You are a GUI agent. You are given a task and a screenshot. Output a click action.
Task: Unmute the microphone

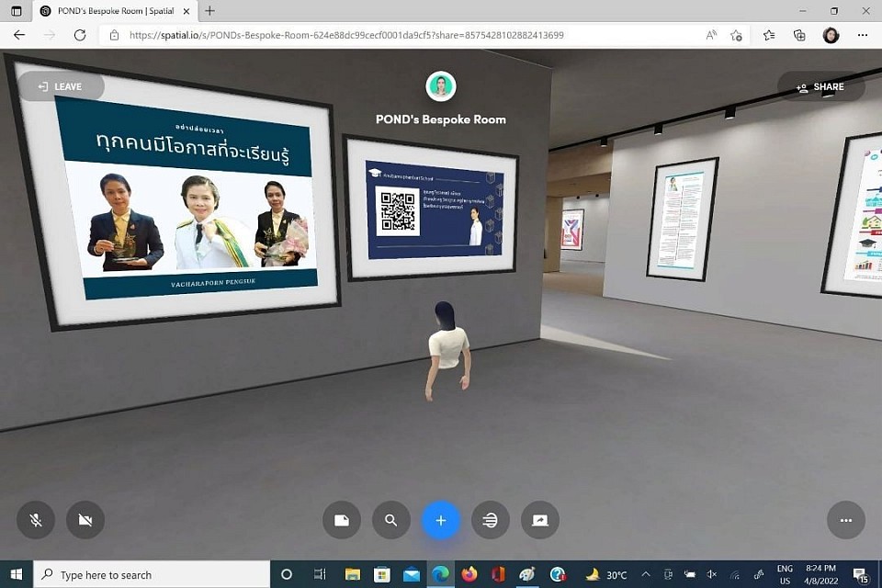tap(36, 520)
